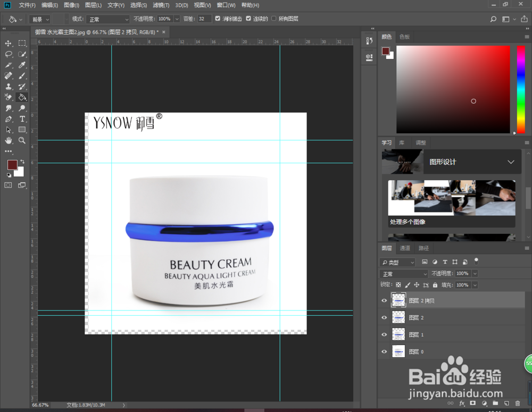Select the Spot Healing Brush tool
The width and height of the screenshot is (532, 412).
click(9, 76)
